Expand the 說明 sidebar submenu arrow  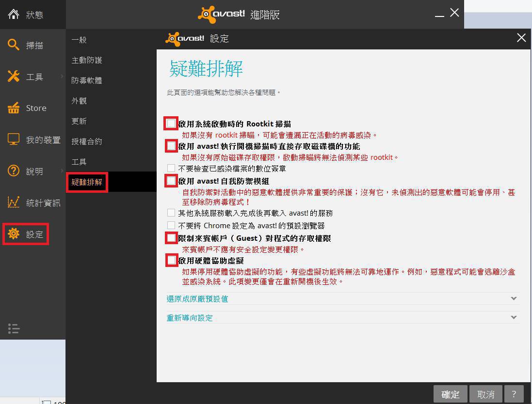pos(62,171)
